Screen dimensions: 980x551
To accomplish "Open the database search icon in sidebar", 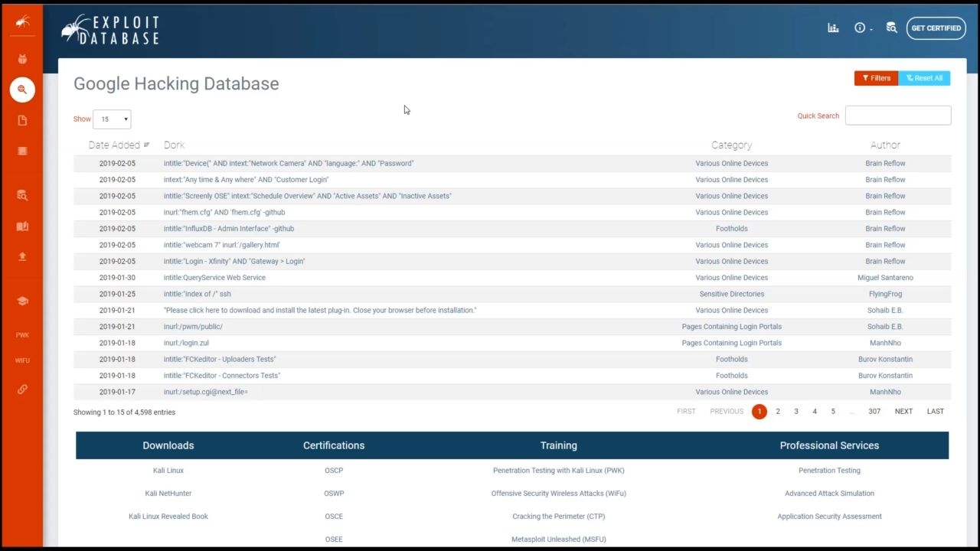I will click(22, 195).
